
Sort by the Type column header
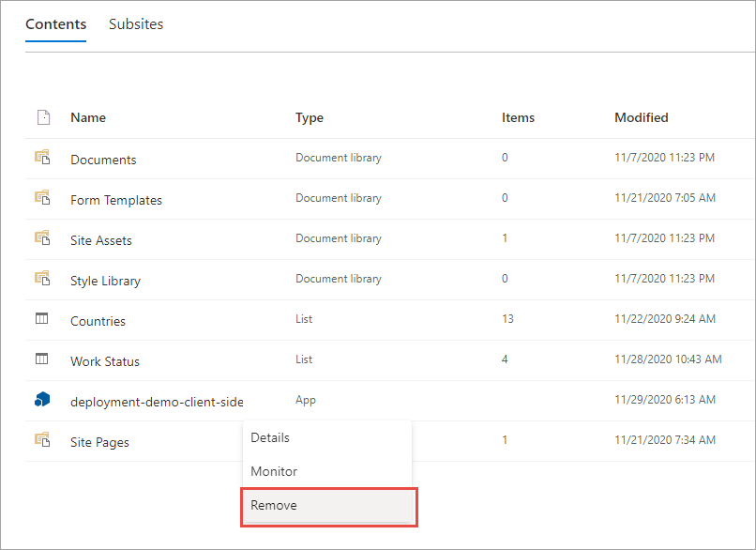click(x=310, y=117)
